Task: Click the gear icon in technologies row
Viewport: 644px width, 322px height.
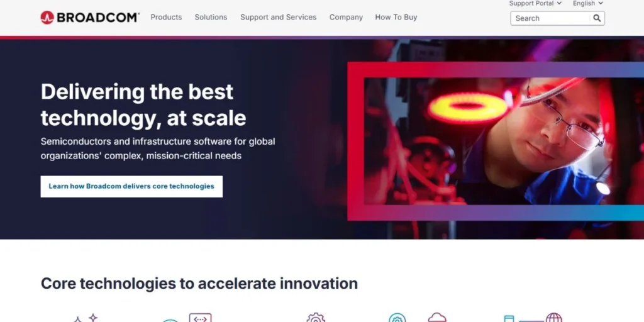Action: (x=316, y=318)
